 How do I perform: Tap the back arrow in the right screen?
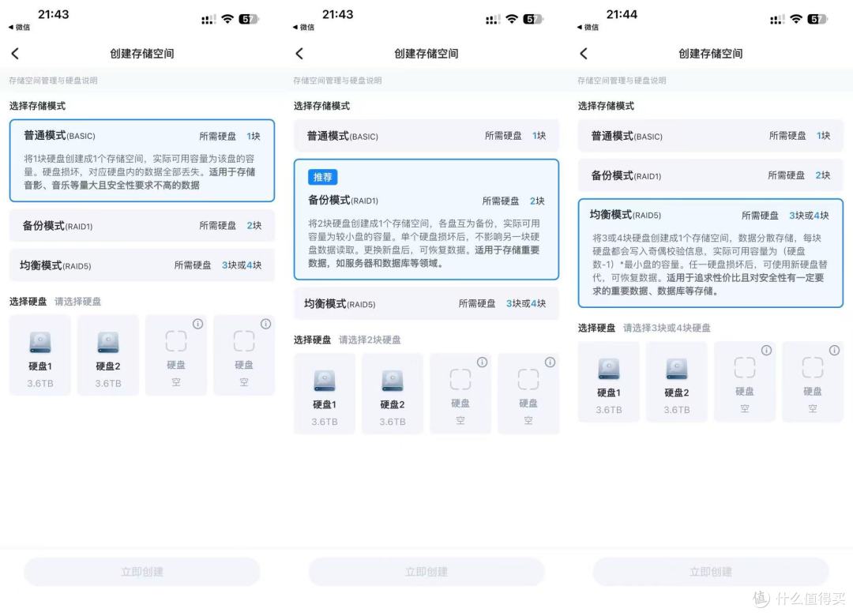pos(584,54)
